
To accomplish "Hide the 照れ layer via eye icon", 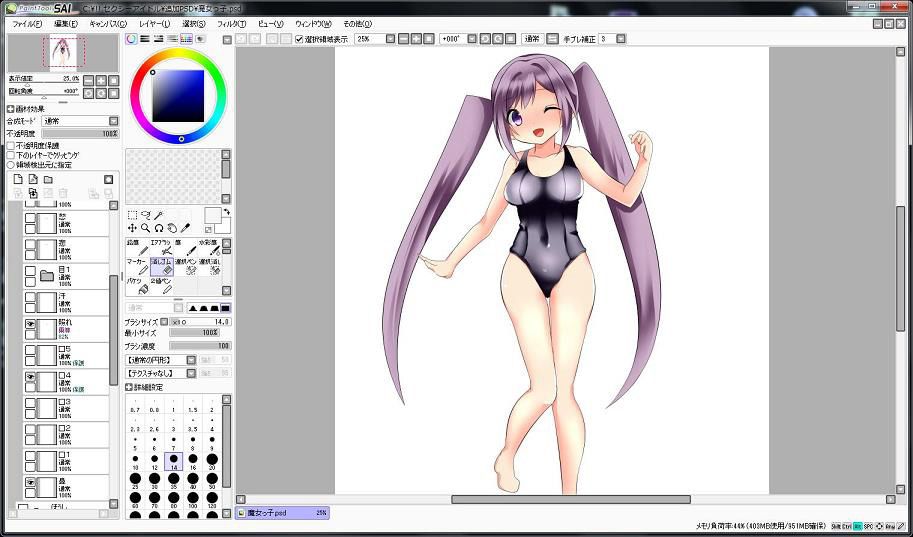I will tap(30, 325).
